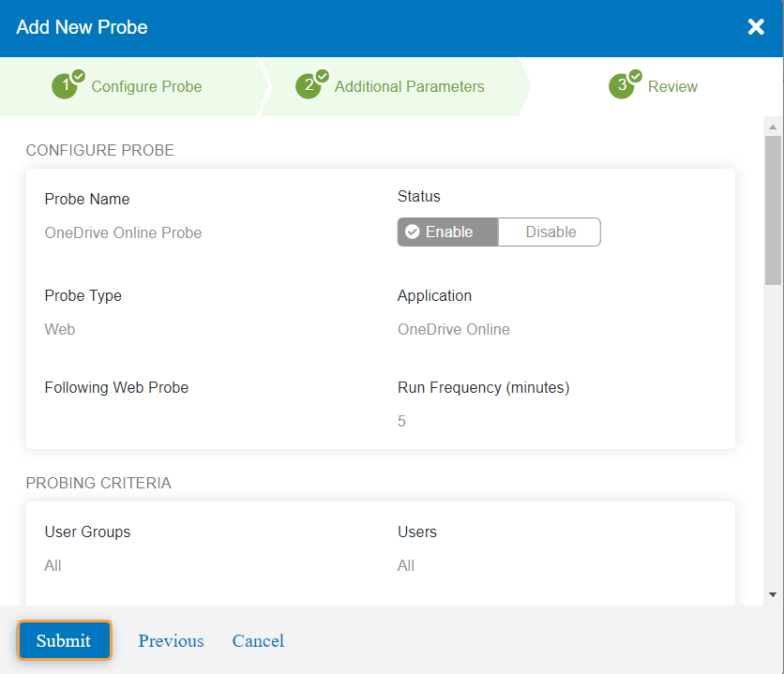Cancel adding the new probe
Viewport: 784px width, 674px height.
258,640
